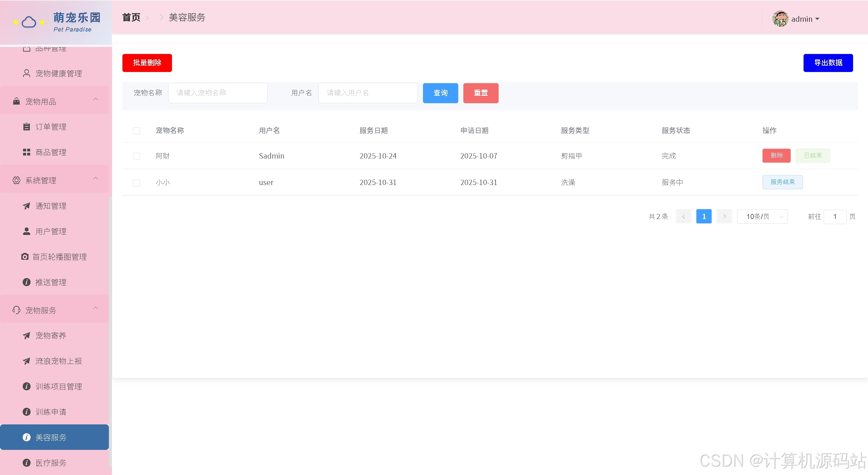Viewport: 868px width, 475px height.
Task: Click the 查询 search button
Action: [440, 93]
